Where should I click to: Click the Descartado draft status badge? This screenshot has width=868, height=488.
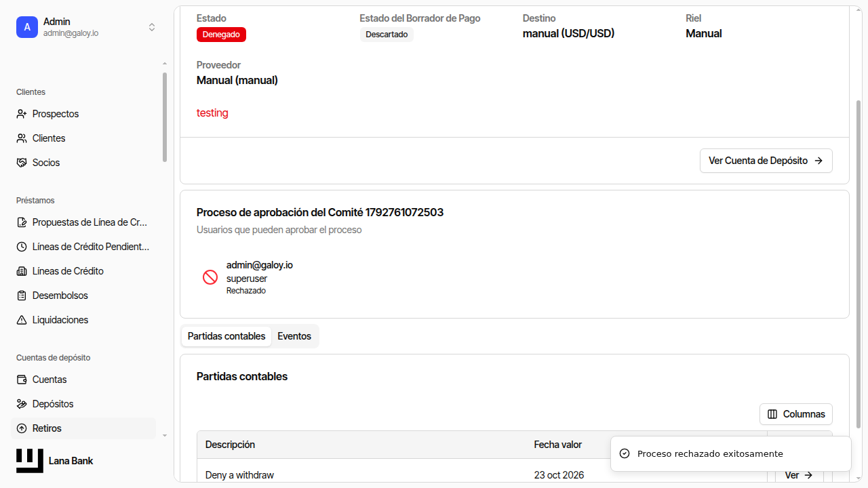coord(387,35)
